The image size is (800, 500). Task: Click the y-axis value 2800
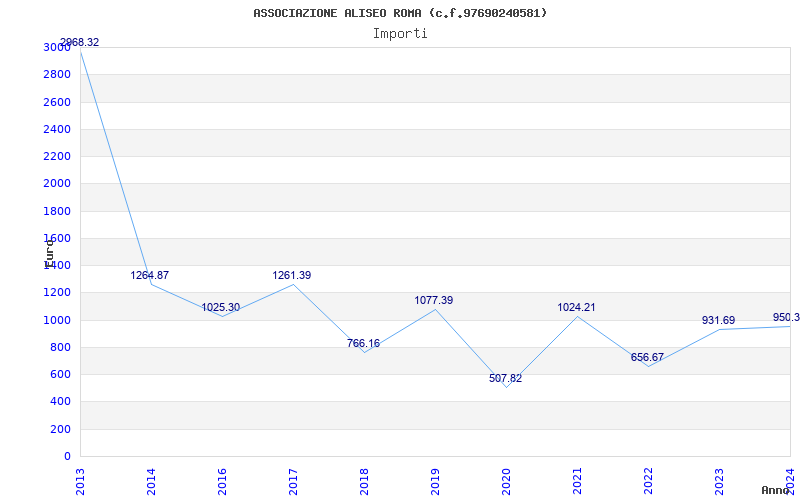click(x=57, y=74)
